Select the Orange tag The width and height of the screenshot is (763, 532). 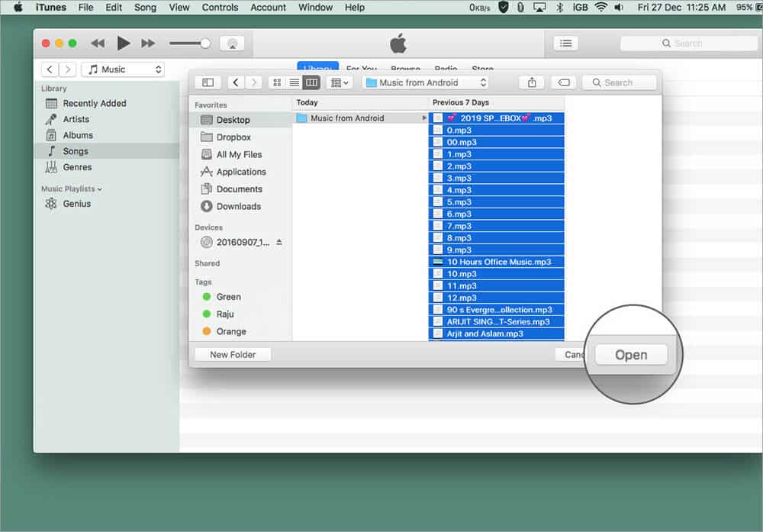click(241, 331)
